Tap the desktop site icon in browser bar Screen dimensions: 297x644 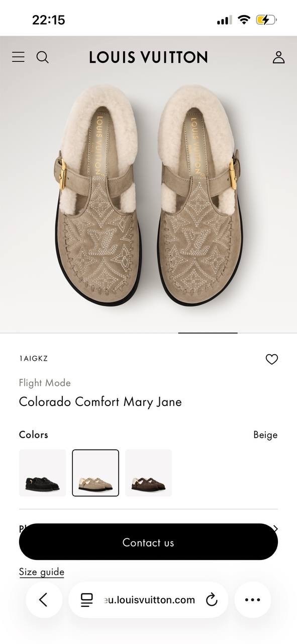(x=87, y=600)
